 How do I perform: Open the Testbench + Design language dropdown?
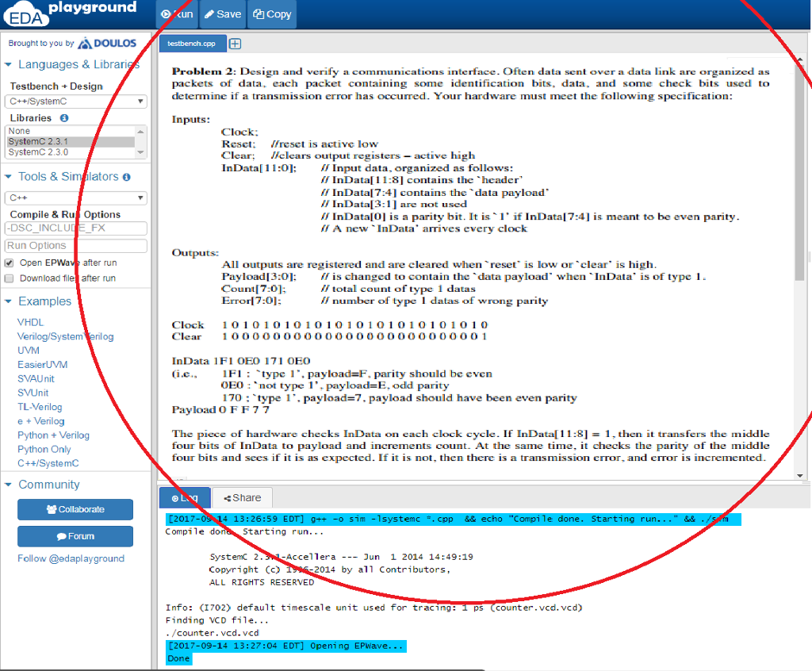pyautogui.click(x=75, y=101)
